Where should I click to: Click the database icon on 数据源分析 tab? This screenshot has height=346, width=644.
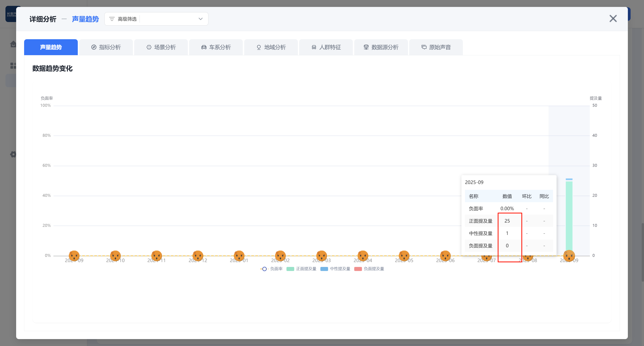pyautogui.click(x=366, y=47)
